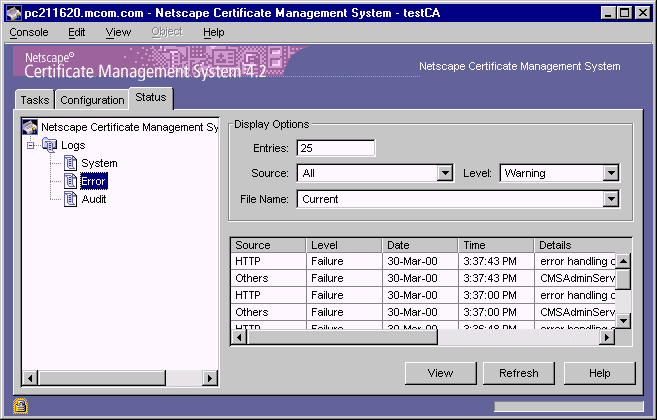
Task: Sort log table by Date column header
Action: pos(420,245)
